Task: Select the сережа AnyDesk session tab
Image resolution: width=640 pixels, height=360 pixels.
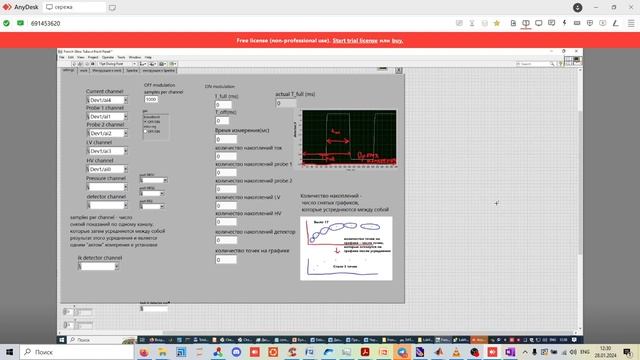Action: click(x=73, y=7)
